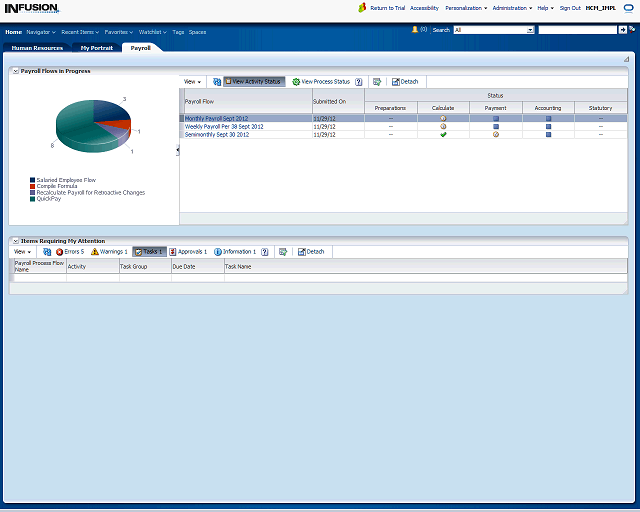This screenshot has width=640, height=512.
Task: Click the search go arrow button
Action: click(622, 30)
